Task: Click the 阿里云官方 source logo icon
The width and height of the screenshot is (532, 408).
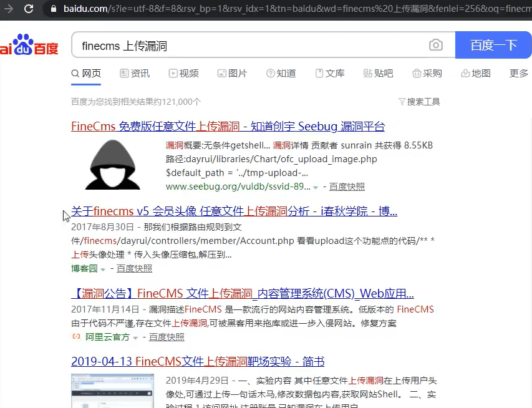Action: [x=76, y=336]
